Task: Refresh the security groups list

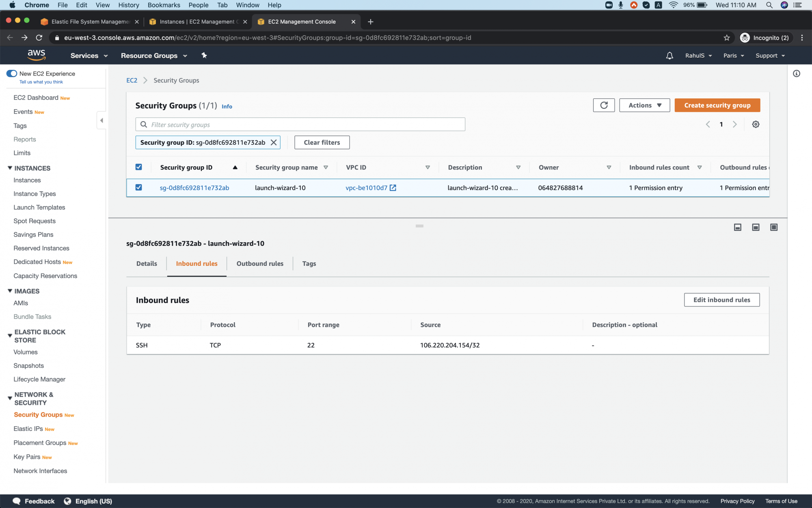Action: pos(604,105)
